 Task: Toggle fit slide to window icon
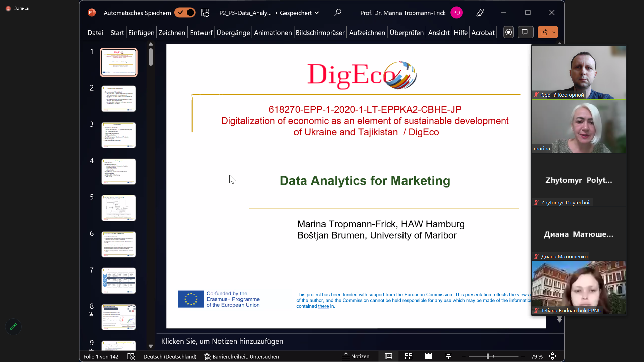(x=553, y=356)
